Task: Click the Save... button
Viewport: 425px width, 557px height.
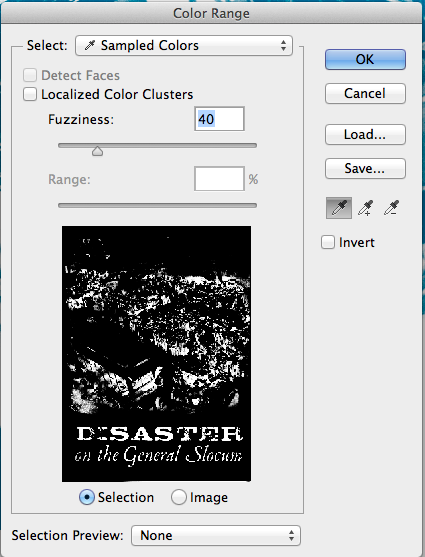Action: tap(365, 168)
